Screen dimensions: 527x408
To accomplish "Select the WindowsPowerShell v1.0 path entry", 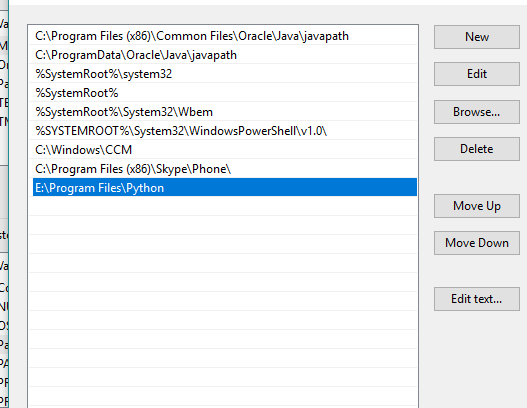I will coord(225,131).
